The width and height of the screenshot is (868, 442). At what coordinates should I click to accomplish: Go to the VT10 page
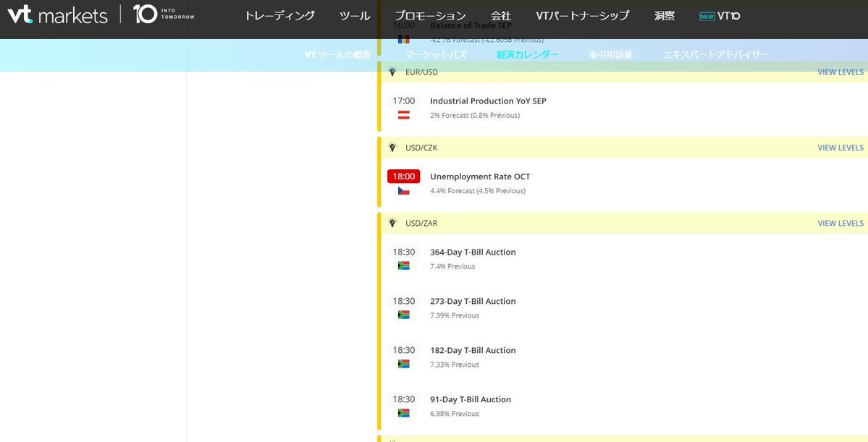[720, 16]
